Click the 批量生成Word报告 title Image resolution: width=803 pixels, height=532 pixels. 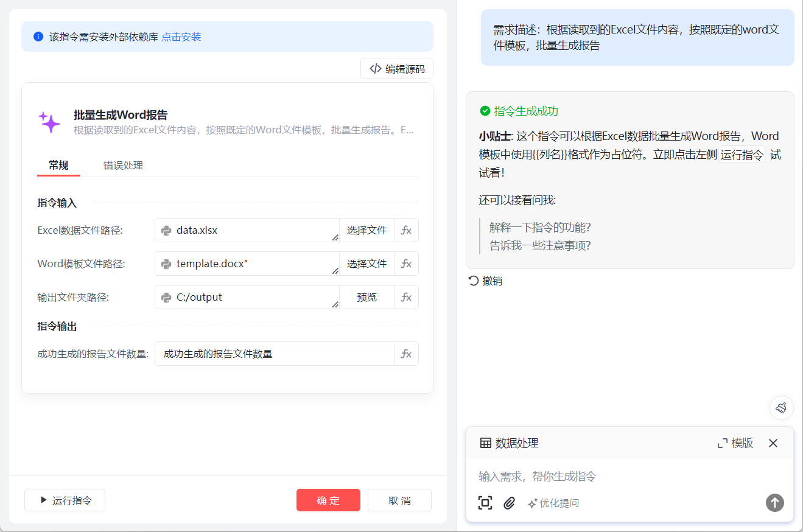(121, 114)
